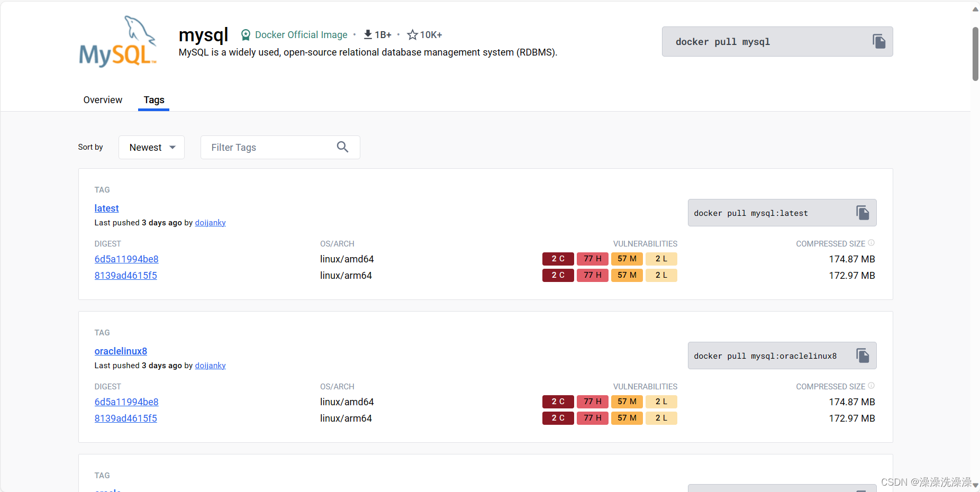Click the 172.97 MB size under latest tag

(x=852, y=275)
